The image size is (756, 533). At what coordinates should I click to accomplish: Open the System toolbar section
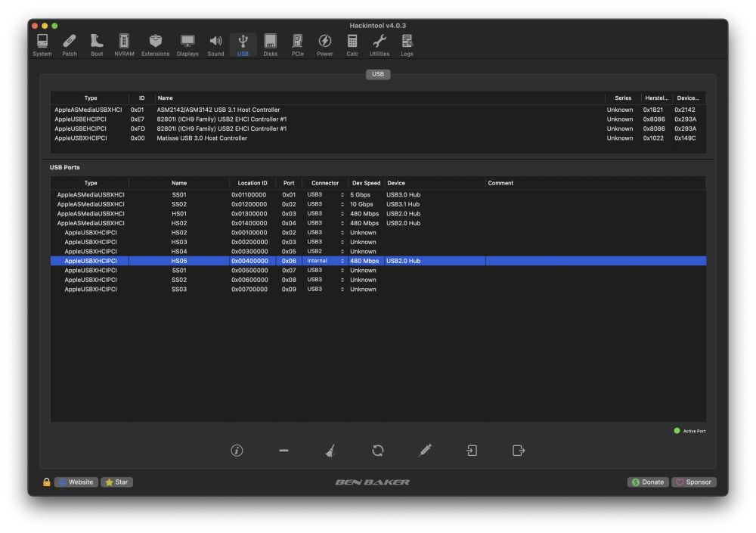pos(42,45)
